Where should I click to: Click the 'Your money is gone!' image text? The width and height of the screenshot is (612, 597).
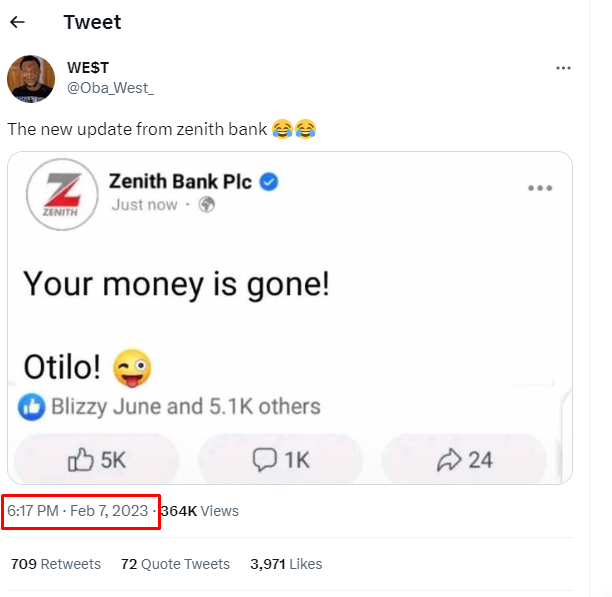[176, 285]
